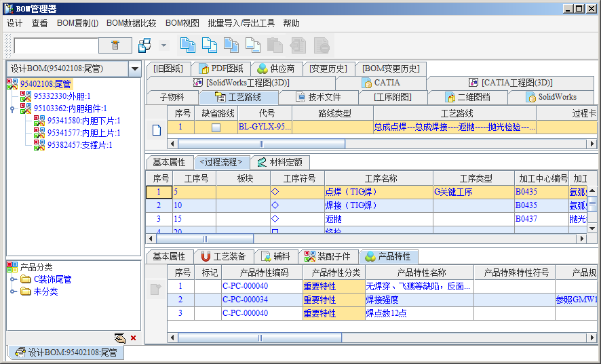This screenshot has width=601, height=364.
Task: Open the 工艺装备 tab
Action: 225,257
